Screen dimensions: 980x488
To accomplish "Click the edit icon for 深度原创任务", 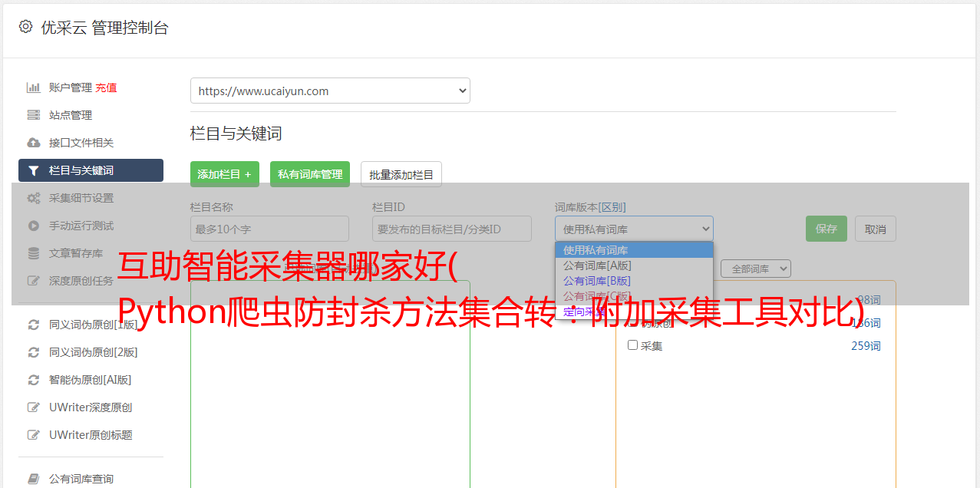I will (x=34, y=281).
